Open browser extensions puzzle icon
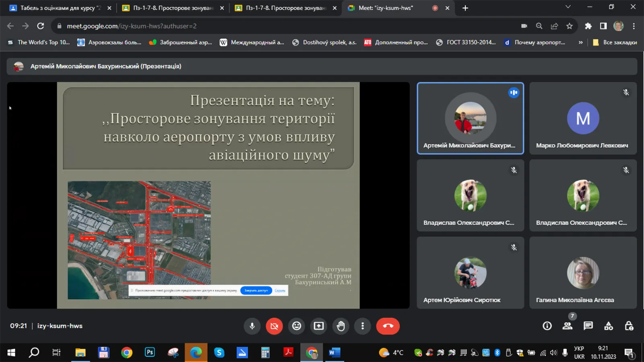Viewport: 644px width, 362px height. [588, 26]
